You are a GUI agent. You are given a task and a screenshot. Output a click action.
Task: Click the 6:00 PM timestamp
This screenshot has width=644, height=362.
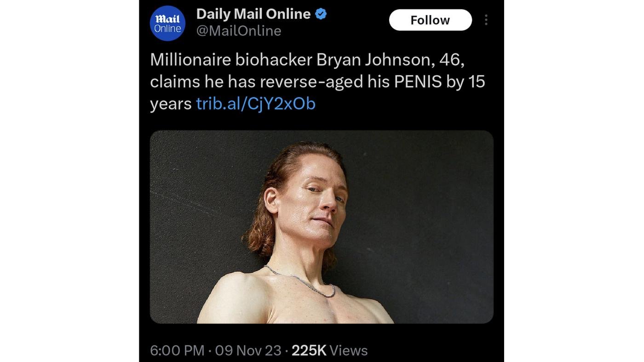(x=177, y=351)
